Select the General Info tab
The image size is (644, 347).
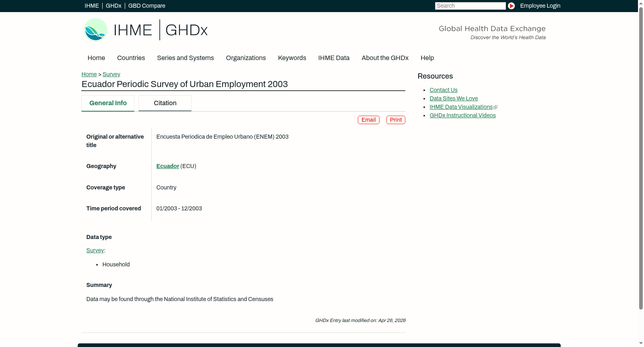tap(108, 103)
